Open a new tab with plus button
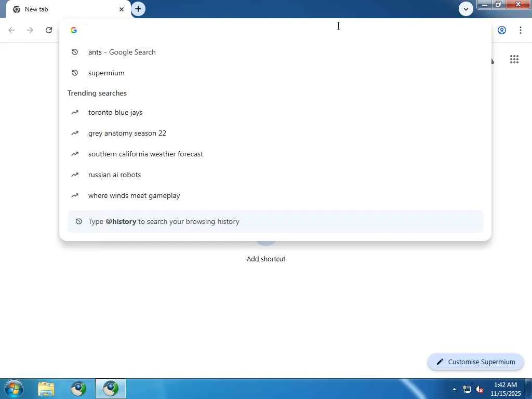Viewport: 532px width, 399px height. 138,9
